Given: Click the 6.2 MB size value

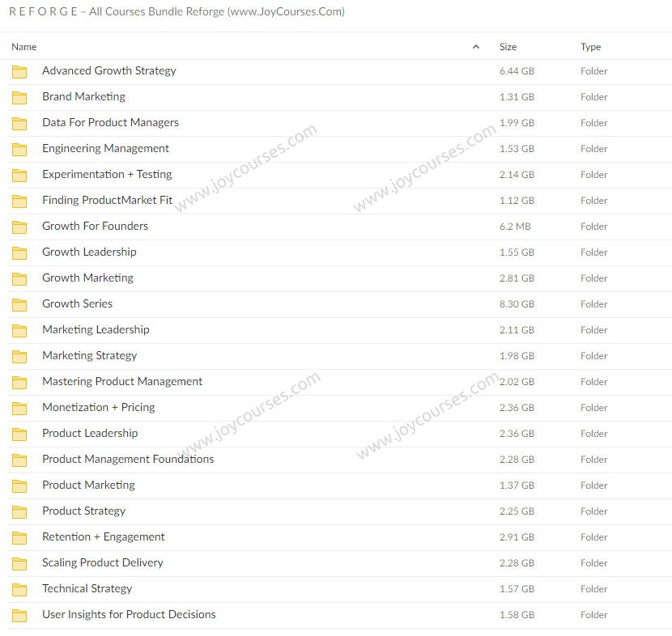Looking at the screenshot, I should coord(515,226).
